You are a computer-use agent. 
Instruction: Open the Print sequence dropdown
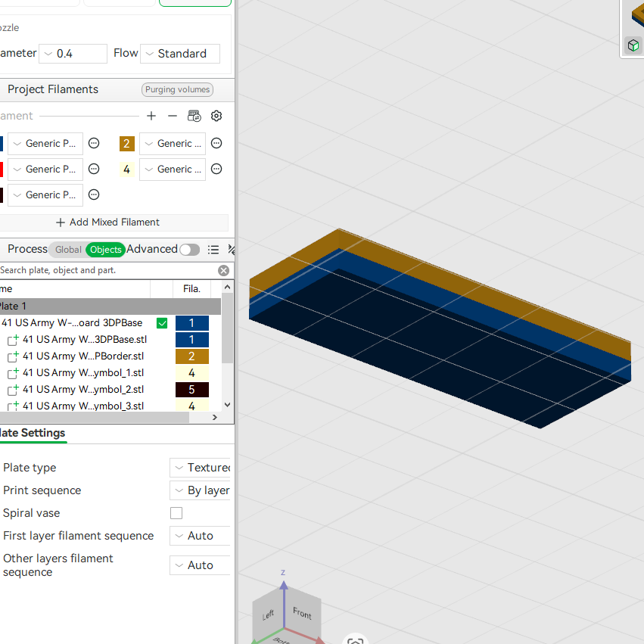(200, 490)
